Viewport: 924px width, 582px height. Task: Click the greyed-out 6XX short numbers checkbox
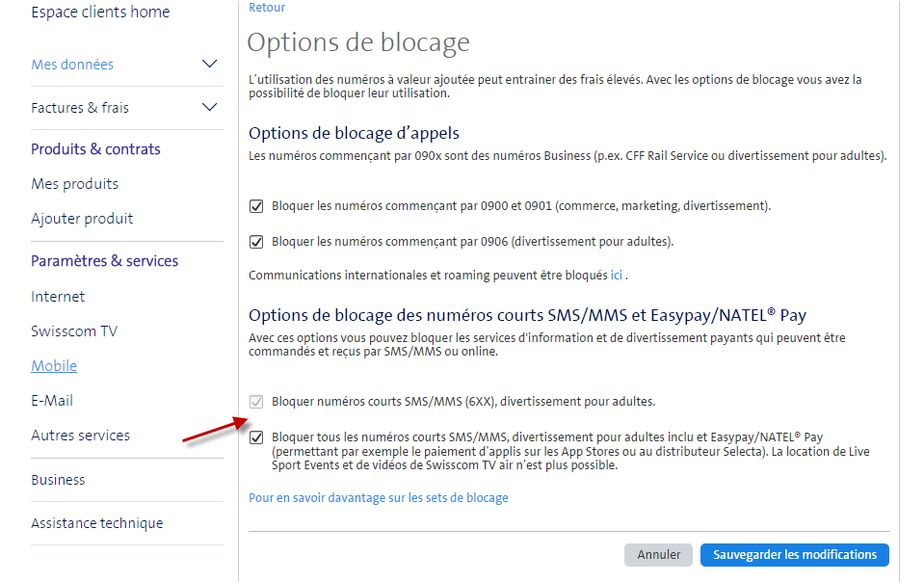tap(256, 402)
